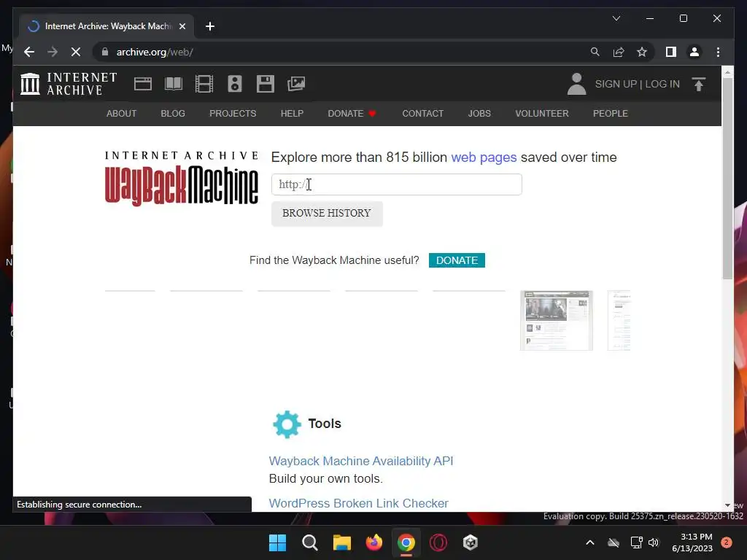Click the BROWSE HISTORY button
This screenshot has height=560, width=747.
click(327, 214)
